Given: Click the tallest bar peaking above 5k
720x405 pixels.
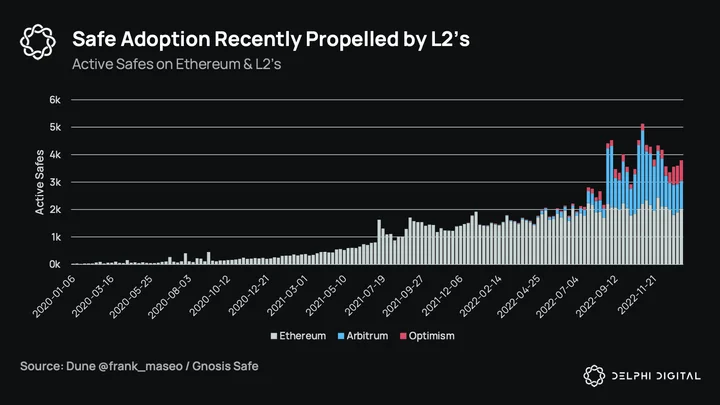Looking at the screenshot, I should click(642, 194).
